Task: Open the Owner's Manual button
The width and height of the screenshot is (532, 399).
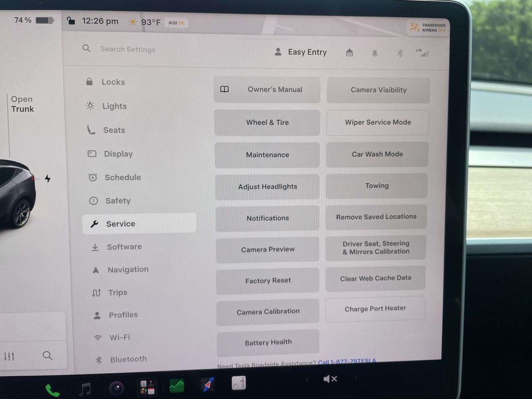Action: tap(267, 89)
